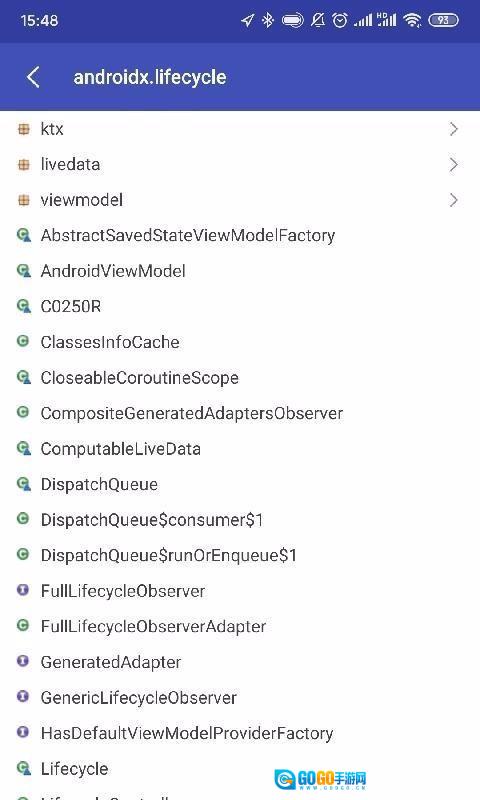Select ComputableLiveData entry
The height and width of the screenshot is (800, 480).
[240, 448]
